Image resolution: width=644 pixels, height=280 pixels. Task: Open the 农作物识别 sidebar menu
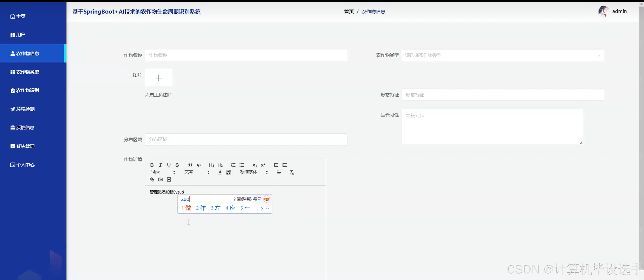(27, 90)
